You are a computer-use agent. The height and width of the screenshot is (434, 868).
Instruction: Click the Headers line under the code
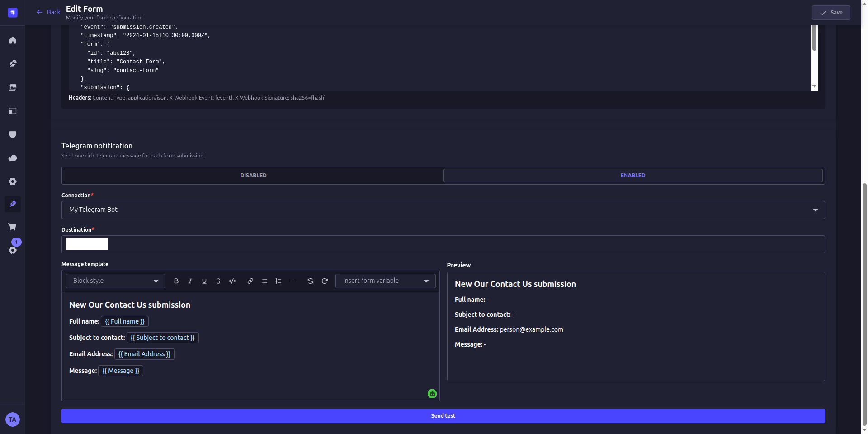pos(197,98)
